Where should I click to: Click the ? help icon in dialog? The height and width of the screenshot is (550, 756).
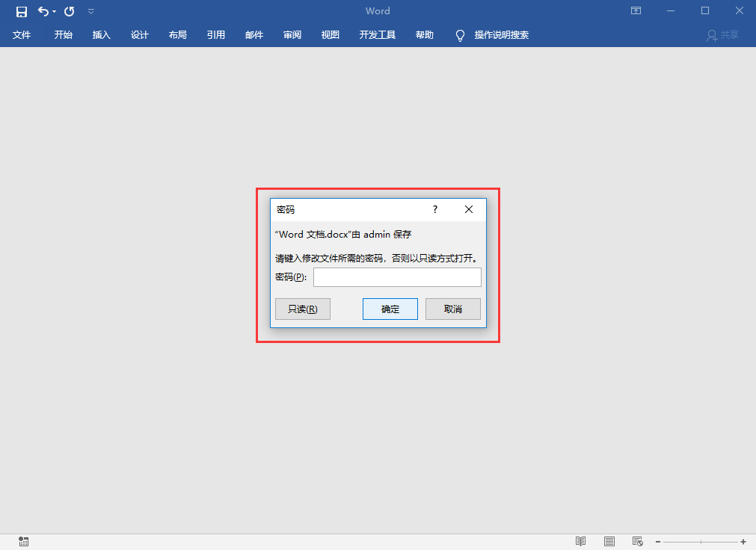[x=435, y=209]
